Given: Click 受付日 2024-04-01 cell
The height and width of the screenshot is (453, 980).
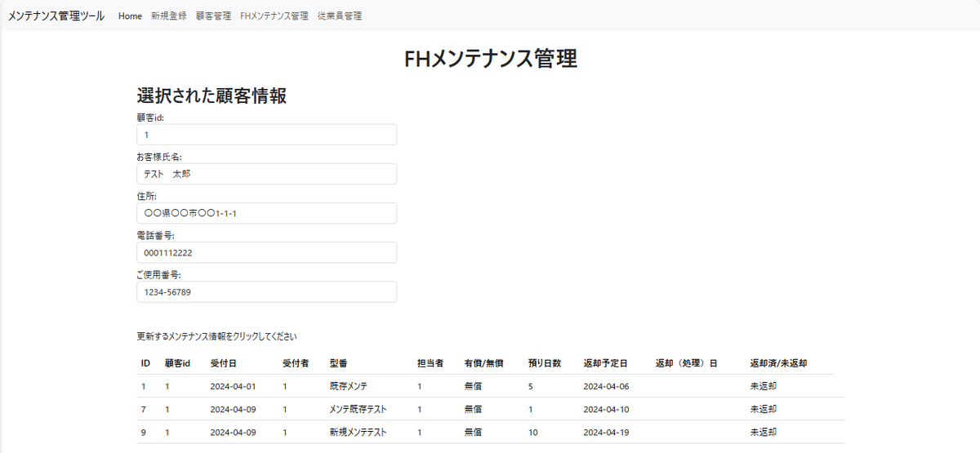Looking at the screenshot, I should (233, 386).
